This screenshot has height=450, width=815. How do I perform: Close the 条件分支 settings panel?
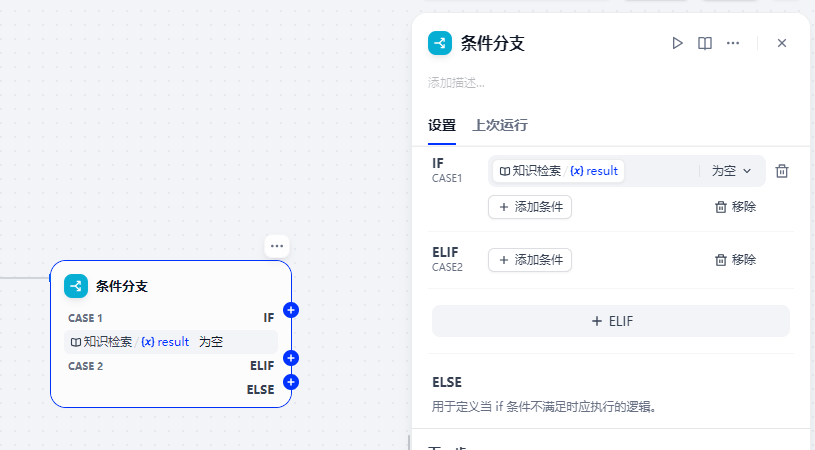(x=782, y=43)
